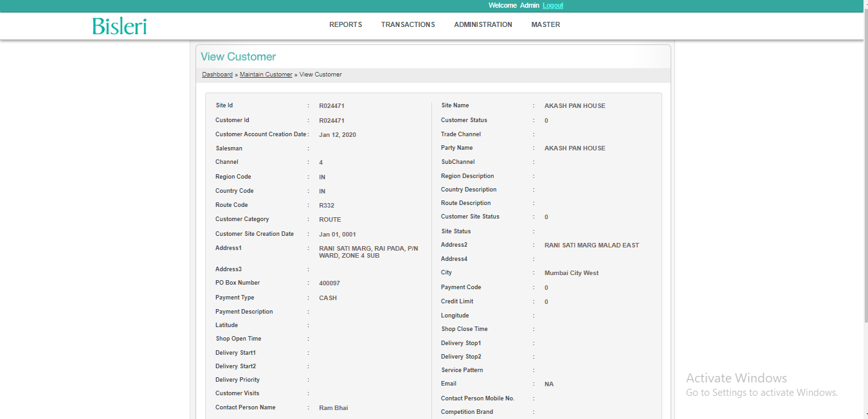Screen dimensions: 868x419
Task: Click the City value Mumbai City West
Action: 571,273
